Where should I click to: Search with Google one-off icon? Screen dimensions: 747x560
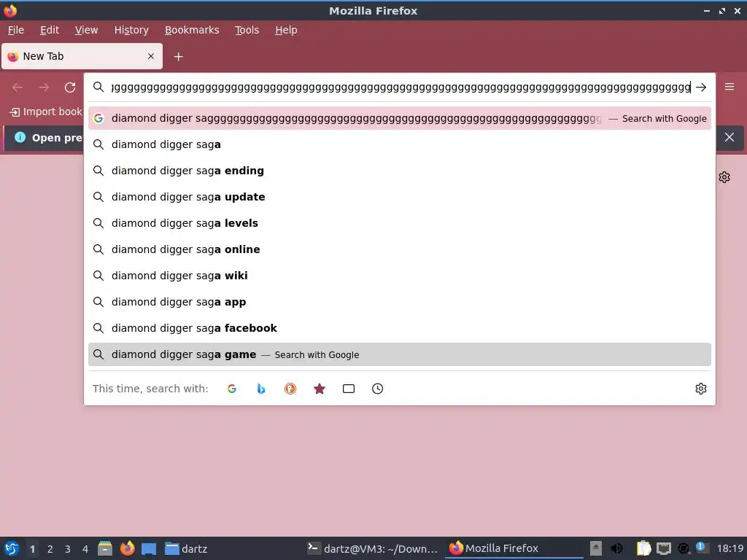point(232,389)
